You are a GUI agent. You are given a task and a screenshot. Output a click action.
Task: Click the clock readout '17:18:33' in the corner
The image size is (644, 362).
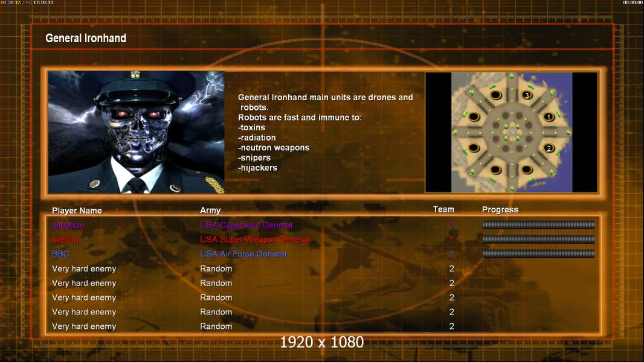[x=43, y=2]
